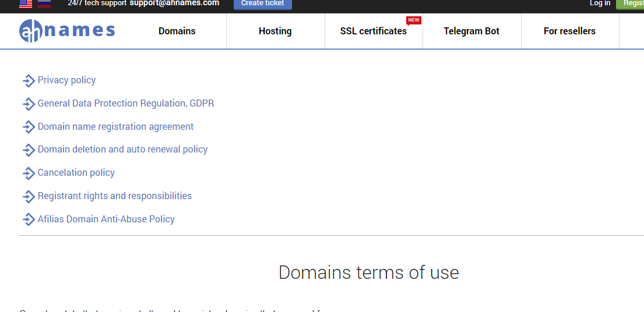This screenshot has width=644, height=312.
Task: Switch language via the Russian flag icon
Action: click(44, 3)
